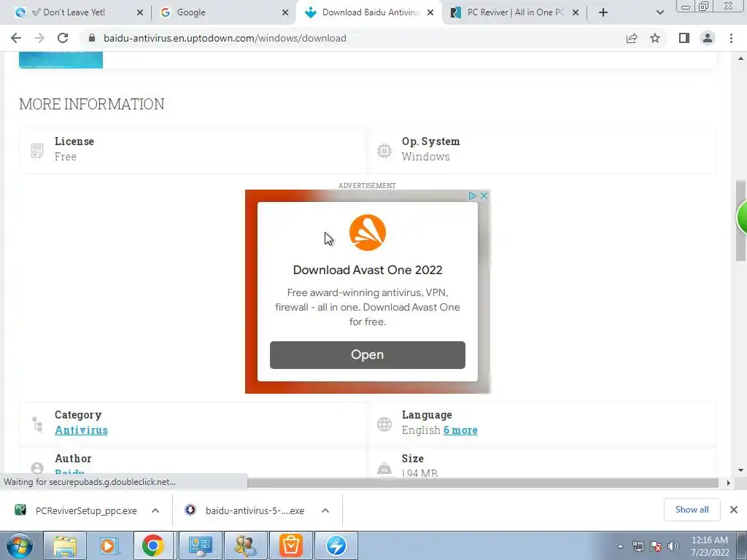747x560 pixels.
Task: Show hidden system tray icons
Action: point(620,546)
